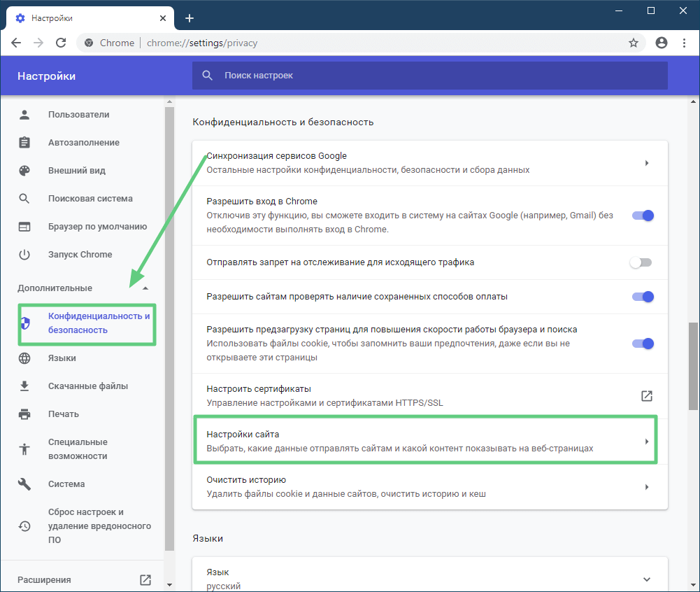Open Очистить историю via its arrow

tap(647, 487)
